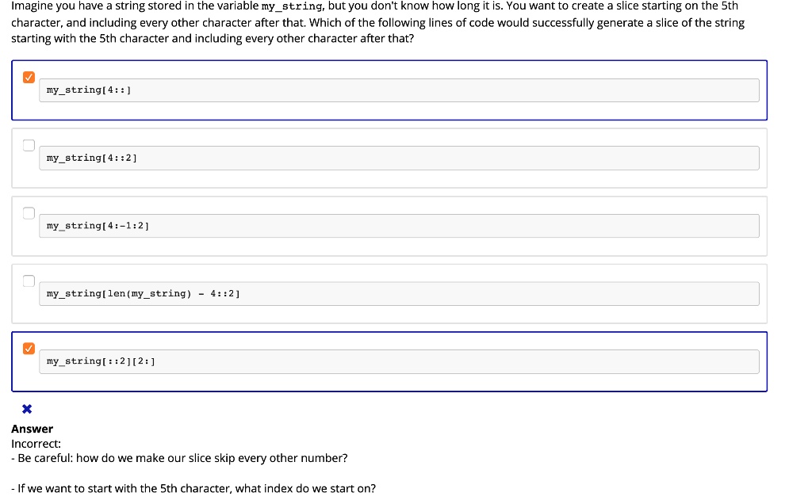Click the question's last line ending 'after that?'
Image resolution: width=812 pixels, height=504 pixels.
pos(213,39)
